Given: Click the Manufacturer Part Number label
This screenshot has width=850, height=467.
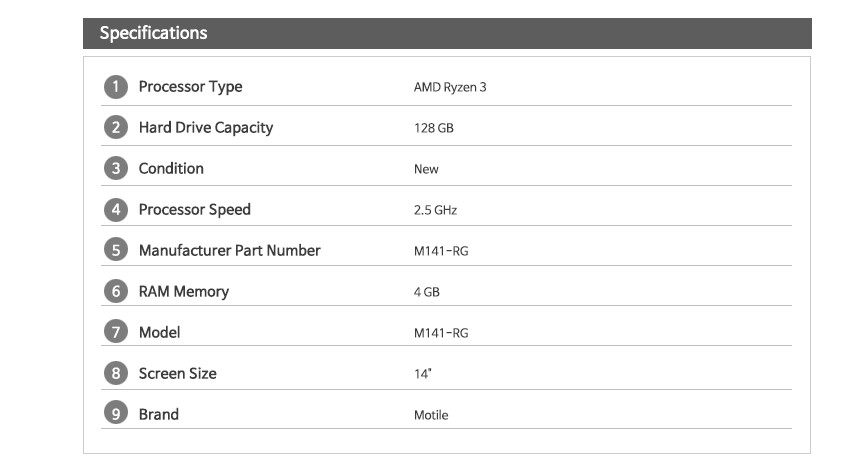Looking at the screenshot, I should (x=229, y=251).
